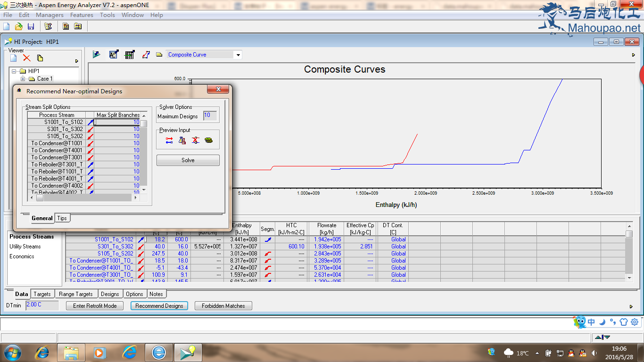The image size is (644, 362).
Task: Click the Recommend Designs button
Action: coord(159,306)
